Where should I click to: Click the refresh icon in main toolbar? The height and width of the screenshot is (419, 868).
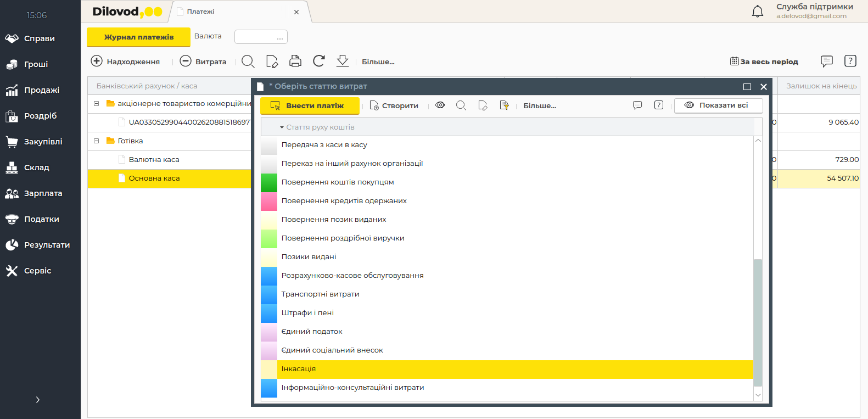[x=319, y=61]
